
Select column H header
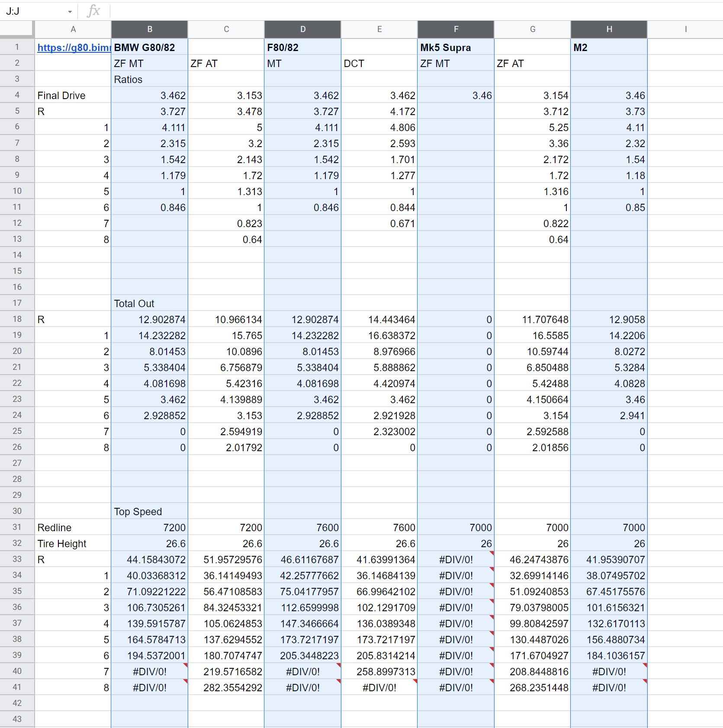[609, 29]
